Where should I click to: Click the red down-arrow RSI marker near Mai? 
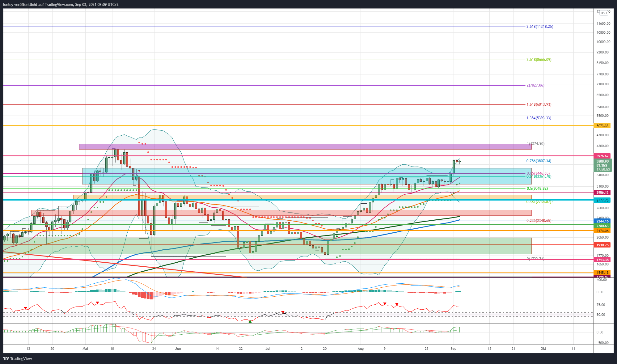tap(97, 303)
